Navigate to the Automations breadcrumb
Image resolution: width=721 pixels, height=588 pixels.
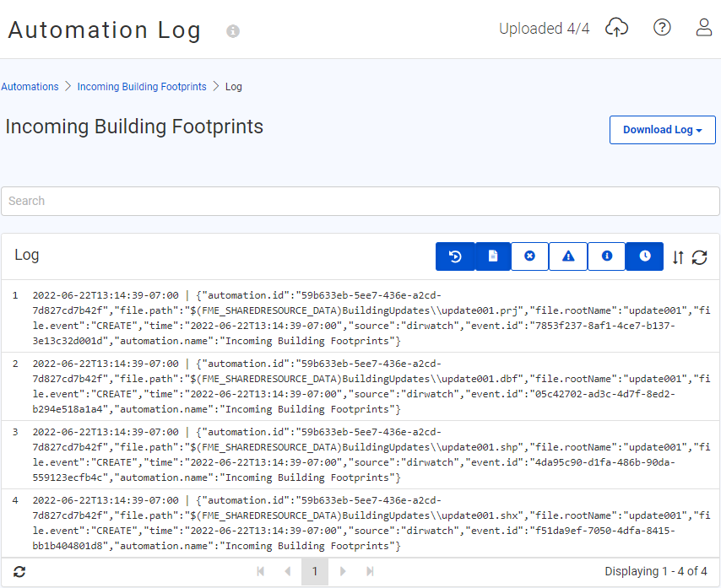pos(30,86)
